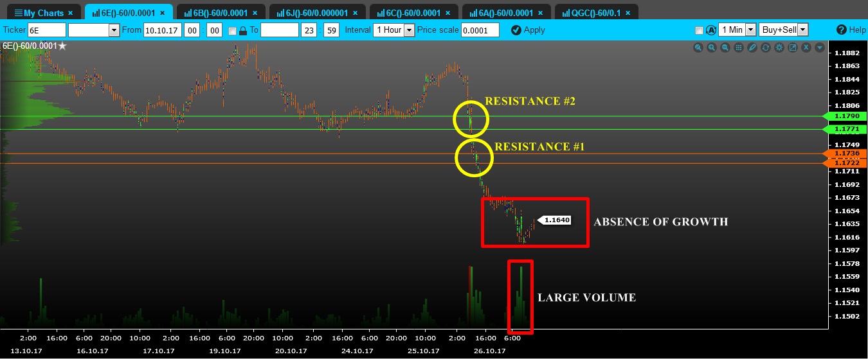Switch to the My Charts tab

click(x=43, y=13)
